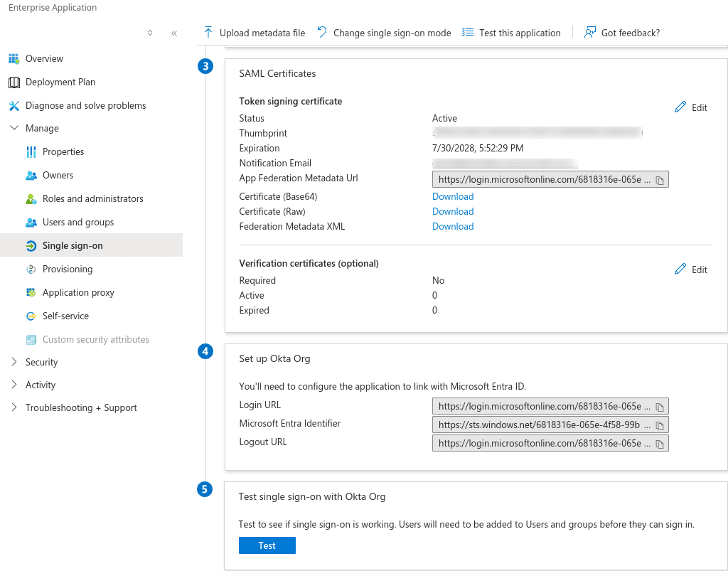728x571 pixels.
Task: Click the Diagnose and solve problems wrench icon
Action: pos(14,106)
